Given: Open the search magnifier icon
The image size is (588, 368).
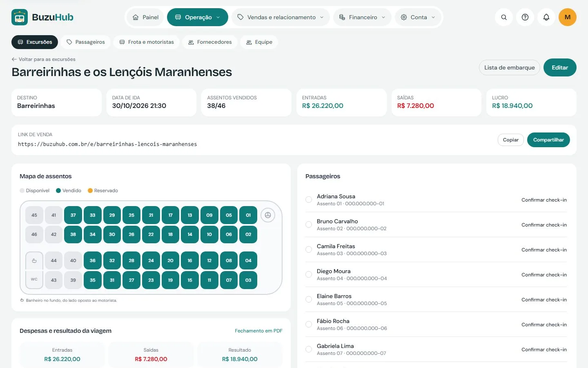Looking at the screenshot, I should point(504,17).
